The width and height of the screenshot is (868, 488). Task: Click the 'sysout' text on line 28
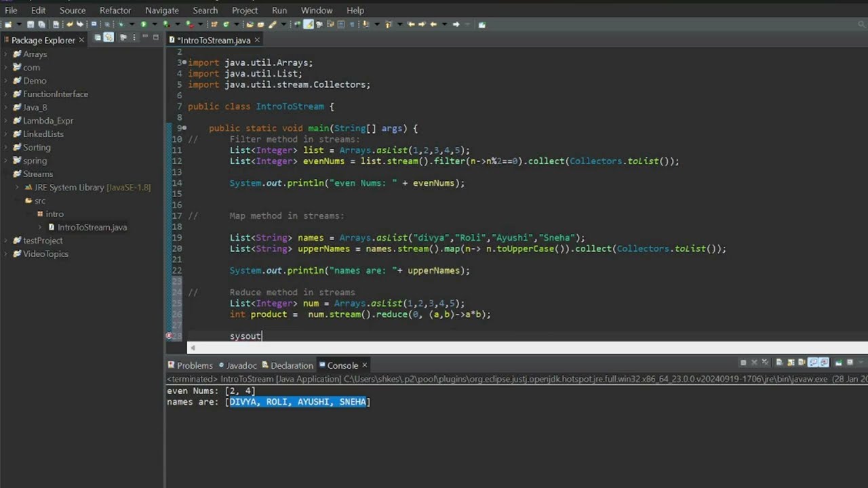[x=245, y=336]
